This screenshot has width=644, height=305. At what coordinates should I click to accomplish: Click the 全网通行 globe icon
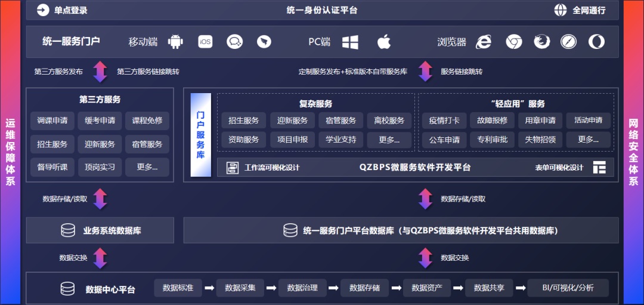click(x=560, y=10)
